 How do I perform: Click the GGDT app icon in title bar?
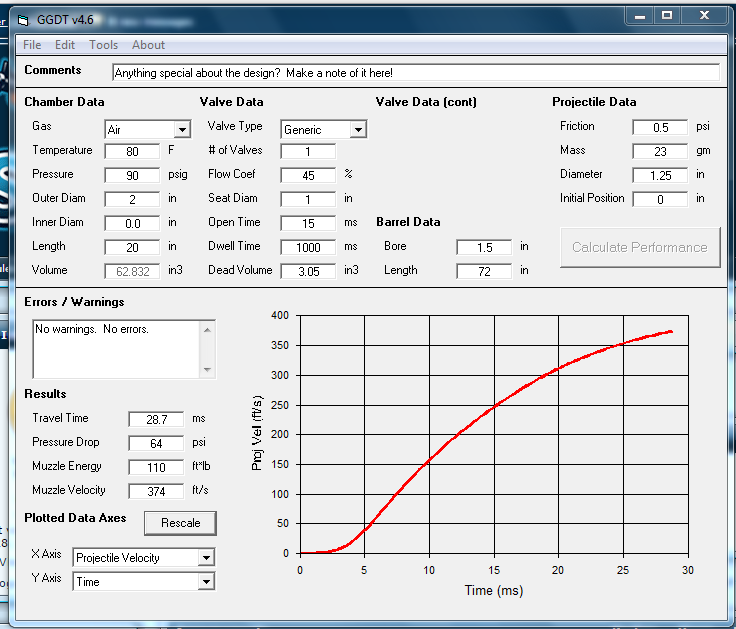point(24,21)
